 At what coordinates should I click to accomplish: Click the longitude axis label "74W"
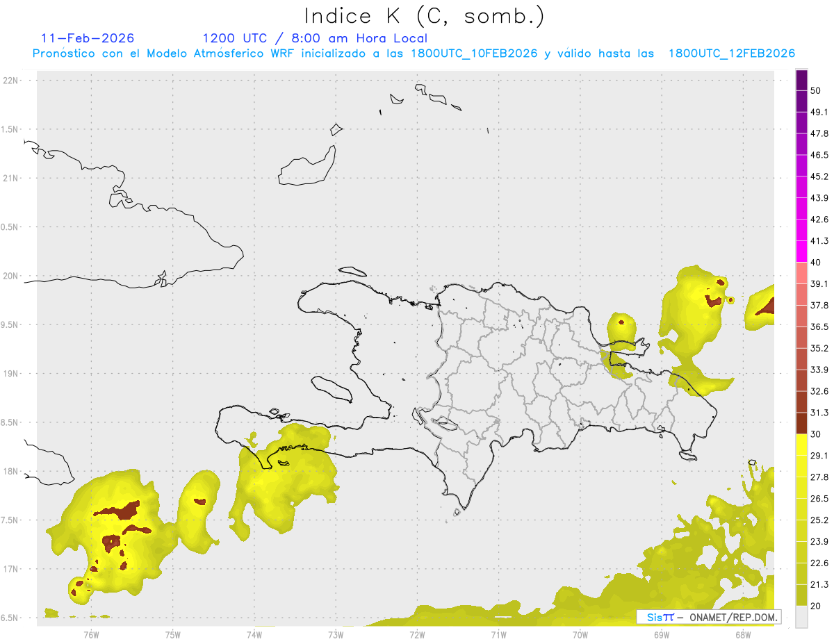click(x=254, y=635)
